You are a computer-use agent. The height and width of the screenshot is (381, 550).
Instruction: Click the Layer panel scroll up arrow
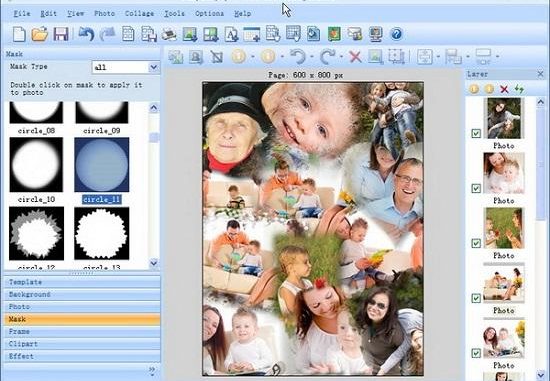[541, 102]
